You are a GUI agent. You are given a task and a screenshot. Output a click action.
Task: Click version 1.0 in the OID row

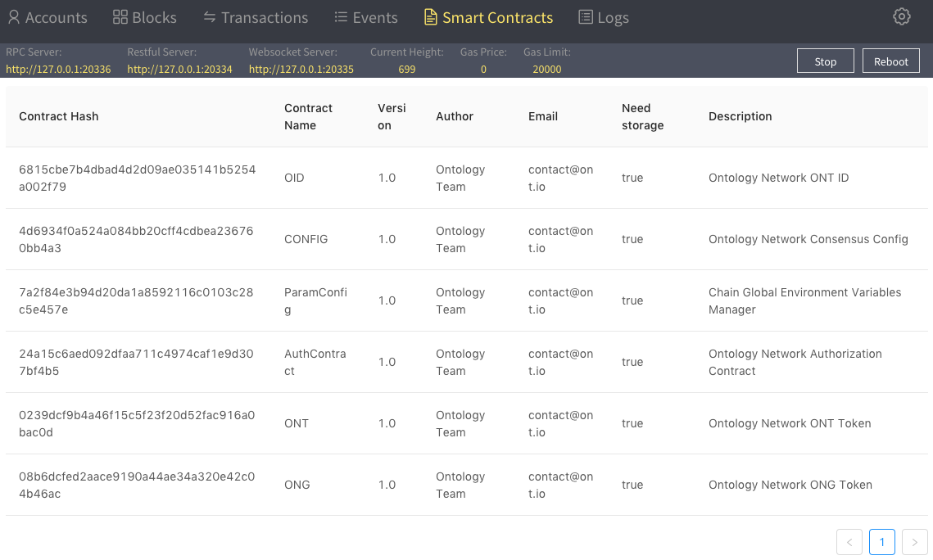point(387,178)
